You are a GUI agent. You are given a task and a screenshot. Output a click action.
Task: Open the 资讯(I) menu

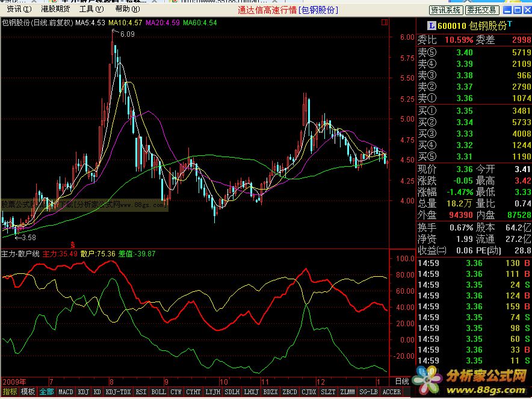coord(19,9)
